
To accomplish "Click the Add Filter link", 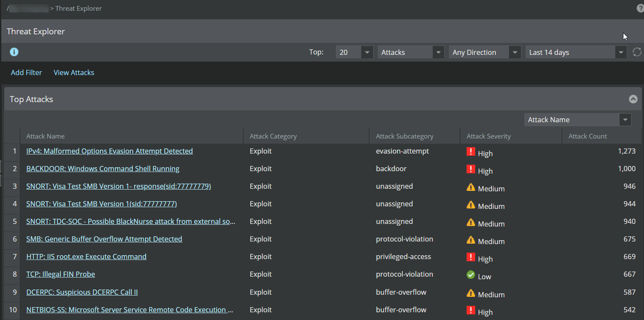I will 26,72.
